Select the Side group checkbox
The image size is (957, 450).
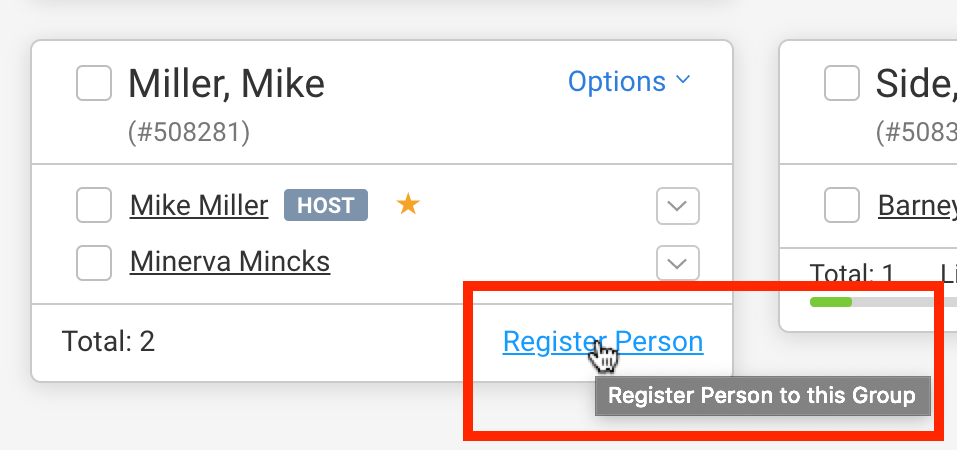click(x=842, y=84)
